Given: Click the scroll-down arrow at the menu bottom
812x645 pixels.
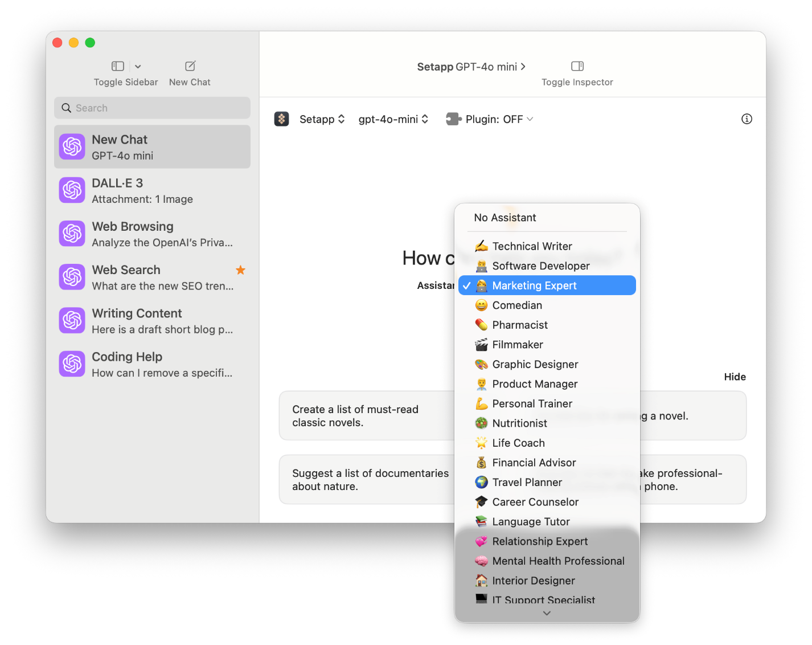Looking at the screenshot, I should pos(547,613).
